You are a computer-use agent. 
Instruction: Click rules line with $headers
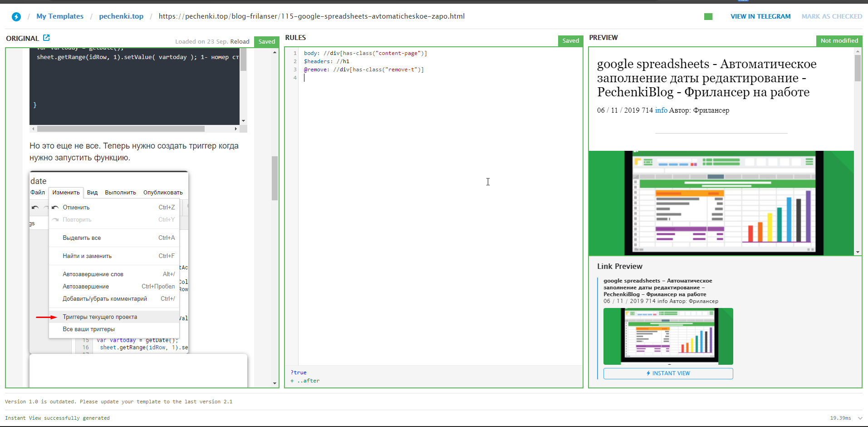pyautogui.click(x=327, y=61)
